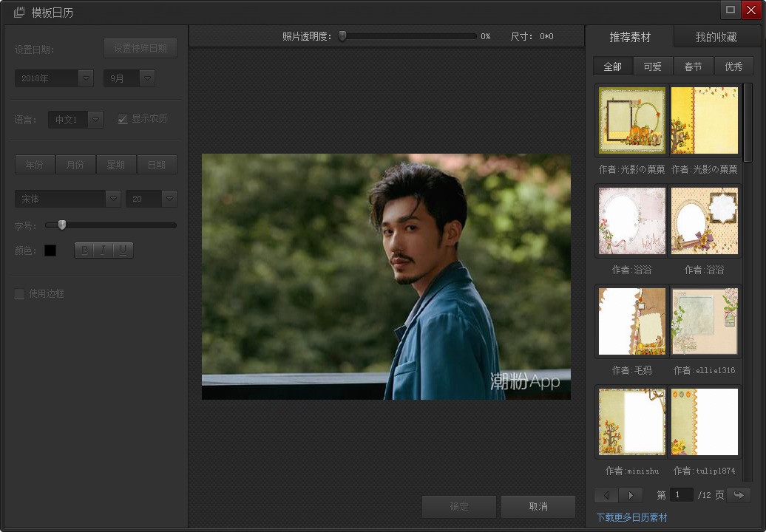Click the 取消 button

pos(538,507)
